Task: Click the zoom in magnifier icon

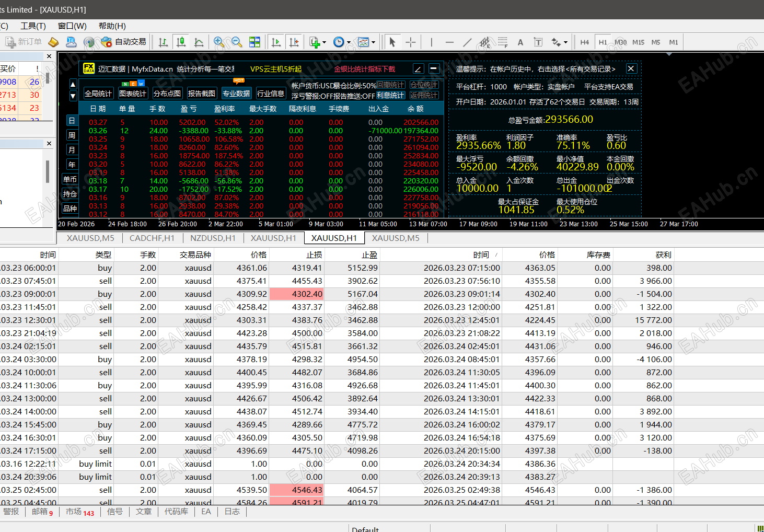Action: point(219,42)
